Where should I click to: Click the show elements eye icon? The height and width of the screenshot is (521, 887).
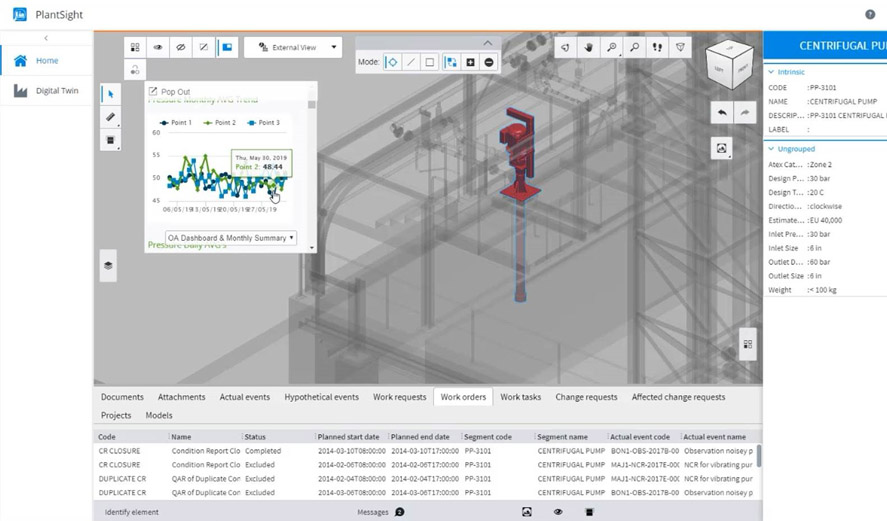click(158, 48)
